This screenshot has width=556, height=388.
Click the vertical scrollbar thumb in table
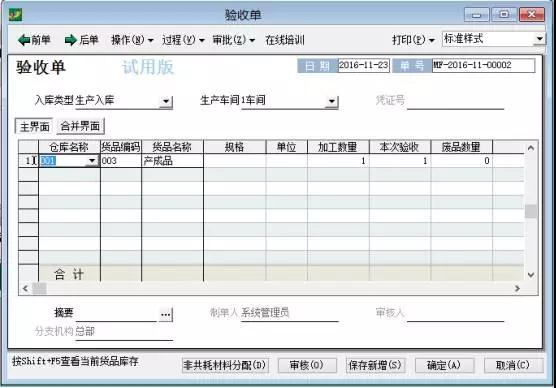tap(531, 211)
